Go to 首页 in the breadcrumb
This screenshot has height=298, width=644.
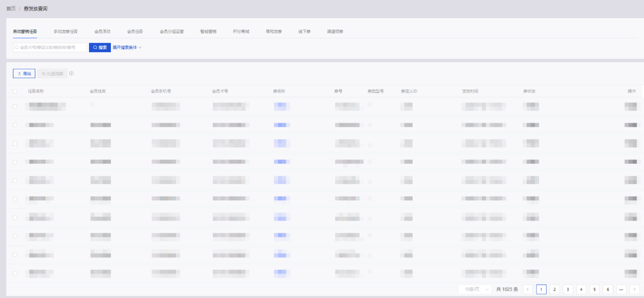[11, 8]
